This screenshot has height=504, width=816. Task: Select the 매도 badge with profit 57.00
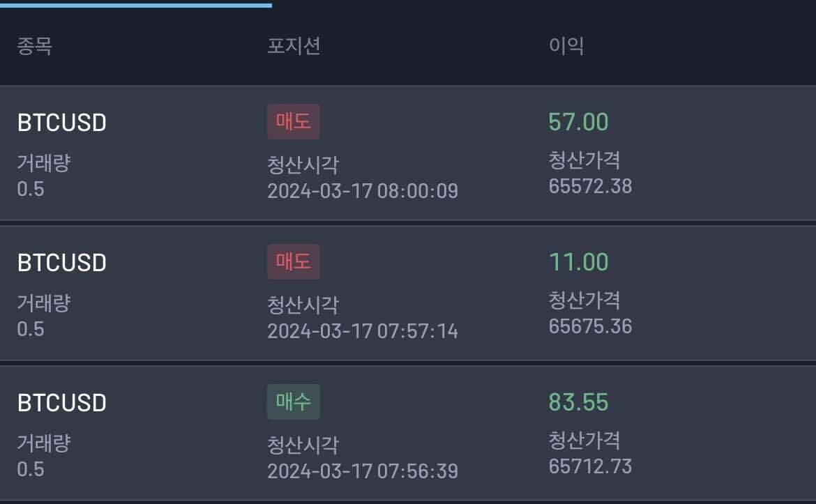point(293,122)
